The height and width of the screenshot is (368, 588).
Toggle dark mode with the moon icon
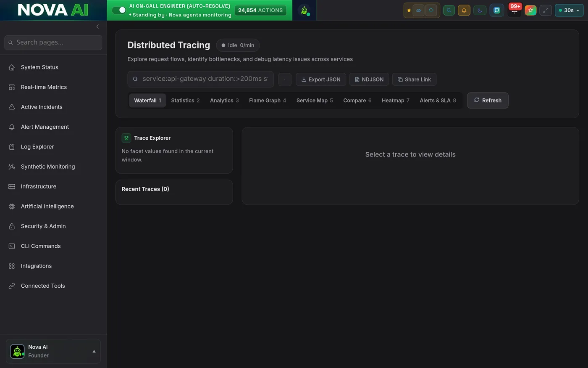click(480, 11)
